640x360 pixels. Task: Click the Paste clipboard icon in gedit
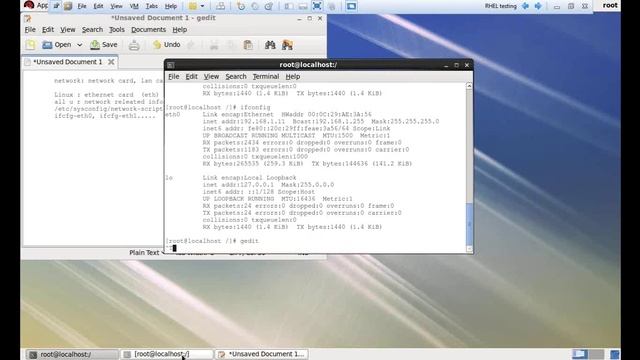[x=248, y=45]
